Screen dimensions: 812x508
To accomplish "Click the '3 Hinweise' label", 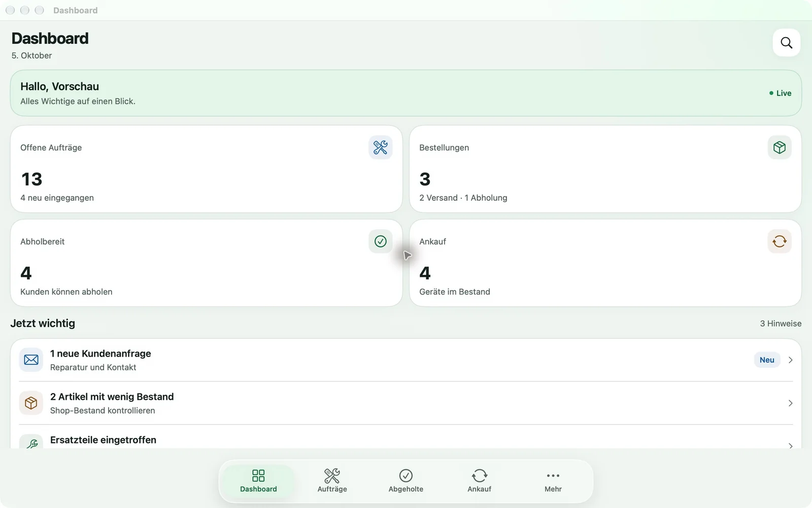I will 781,324.
